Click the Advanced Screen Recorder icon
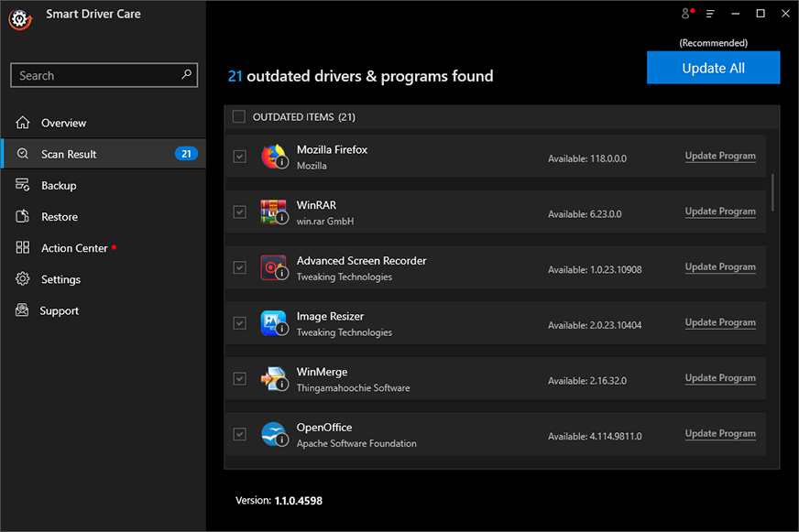 tap(273, 267)
